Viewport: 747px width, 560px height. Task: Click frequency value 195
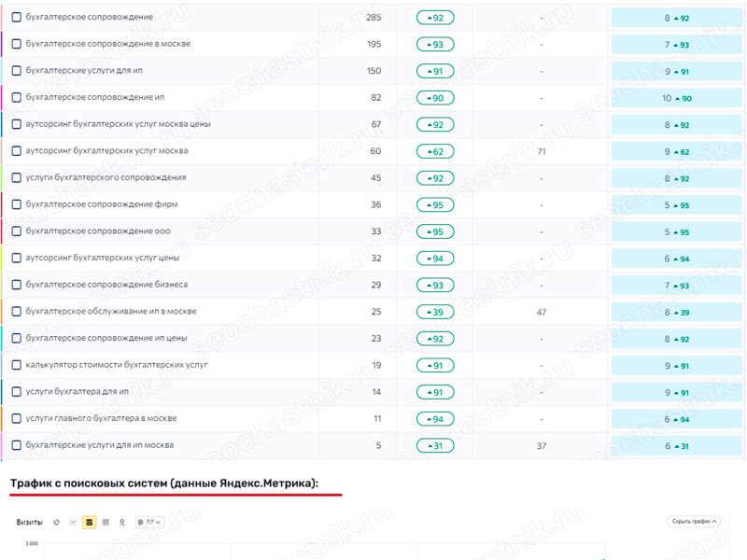point(374,44)
